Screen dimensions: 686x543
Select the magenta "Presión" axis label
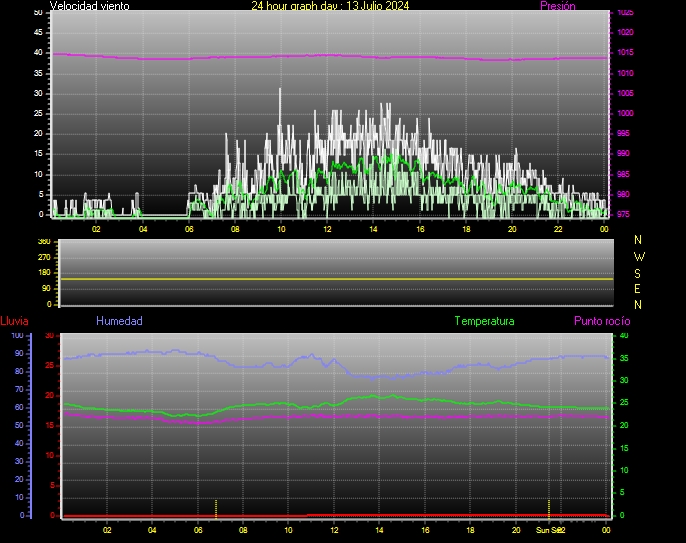tap(557, 6)
